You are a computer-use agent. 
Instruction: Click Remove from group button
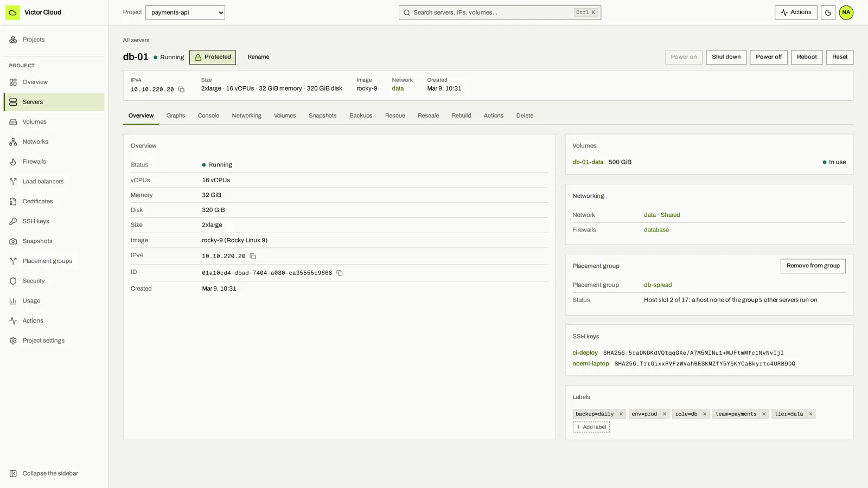click(813, 266)
